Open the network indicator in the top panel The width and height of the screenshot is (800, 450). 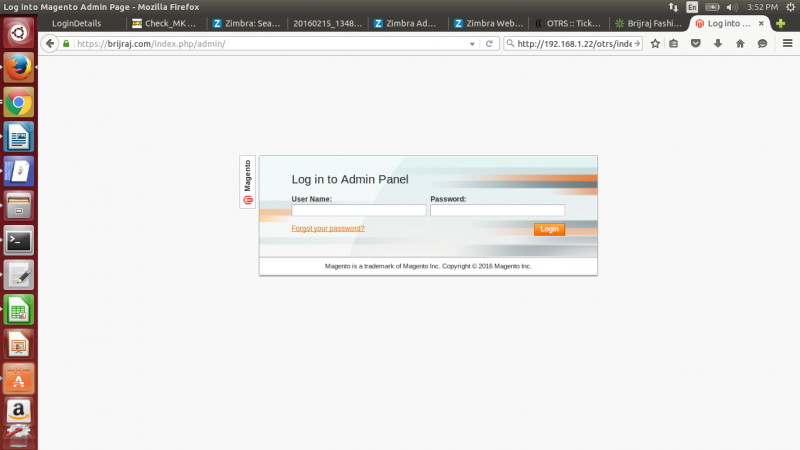673,7
